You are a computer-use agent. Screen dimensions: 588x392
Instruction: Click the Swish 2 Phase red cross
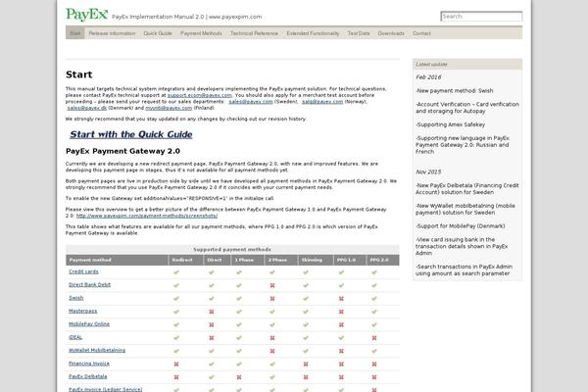(272, 299)
